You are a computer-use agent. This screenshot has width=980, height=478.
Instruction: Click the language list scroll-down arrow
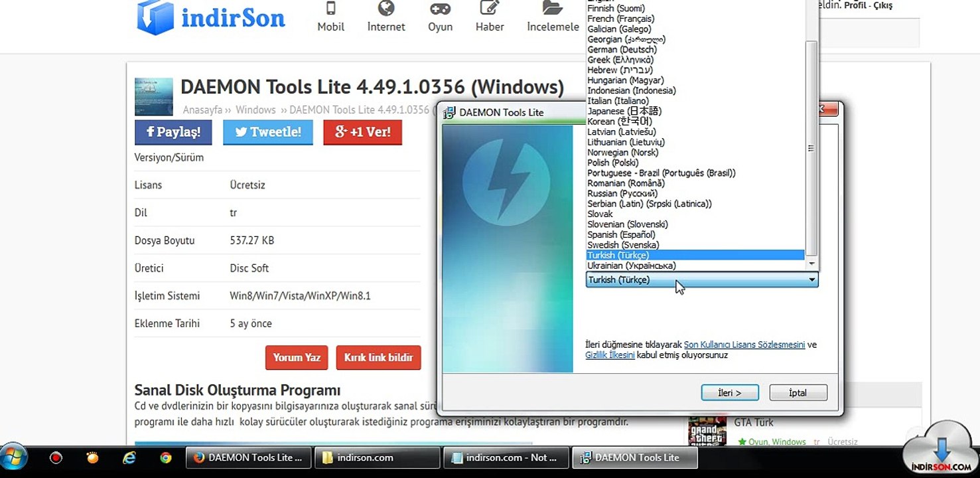coord(811,264)
